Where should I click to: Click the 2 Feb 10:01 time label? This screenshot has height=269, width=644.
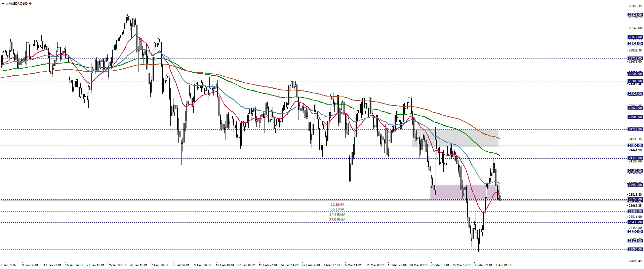160,265
